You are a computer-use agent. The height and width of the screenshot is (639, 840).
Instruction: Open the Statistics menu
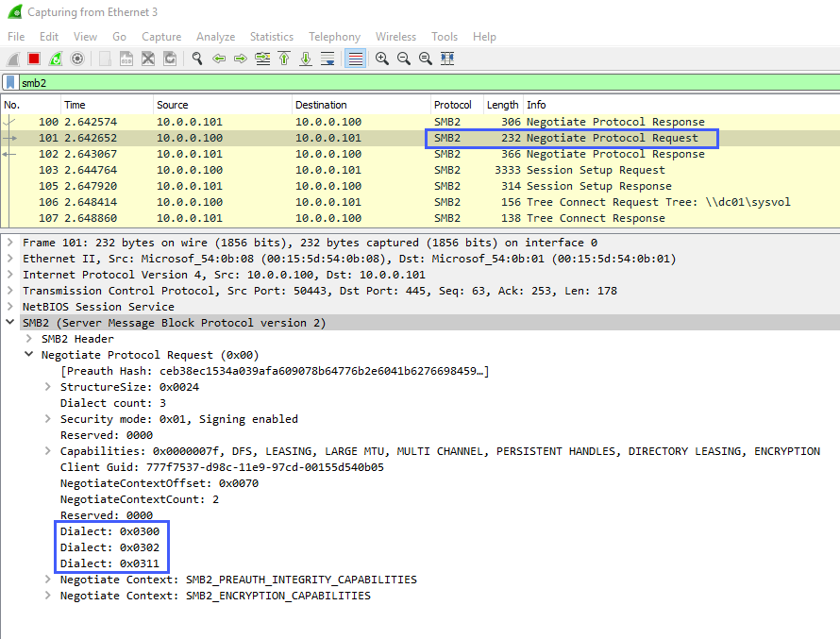[x=272, y=37]
